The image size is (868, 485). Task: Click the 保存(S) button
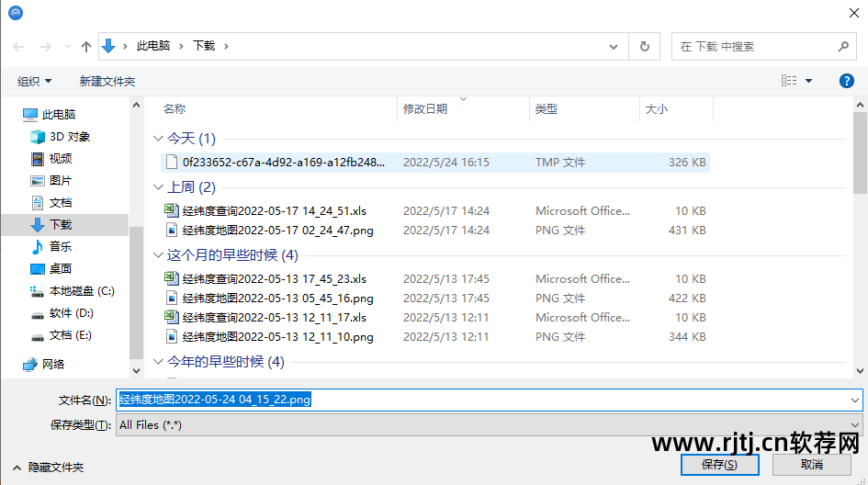point(719,465)
